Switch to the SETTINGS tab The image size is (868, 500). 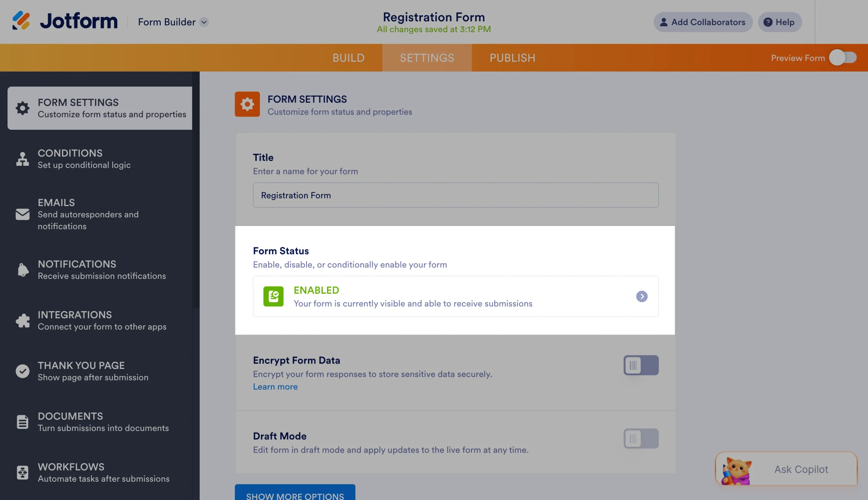(x=427, y=58)
